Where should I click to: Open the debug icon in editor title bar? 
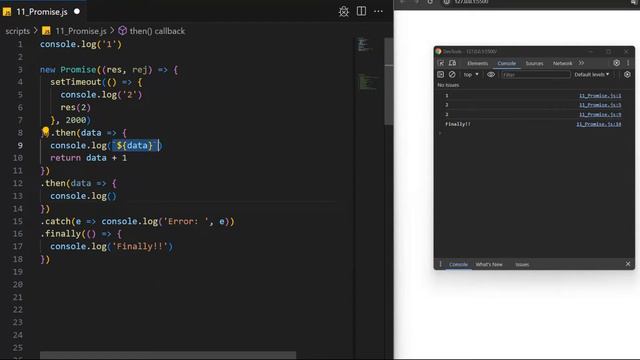point(344,11)
